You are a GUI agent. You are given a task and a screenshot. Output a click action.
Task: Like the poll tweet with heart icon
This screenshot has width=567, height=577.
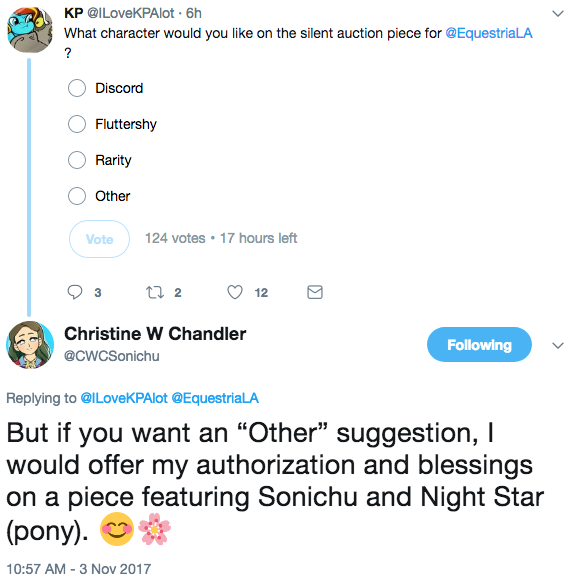(235, 292)
